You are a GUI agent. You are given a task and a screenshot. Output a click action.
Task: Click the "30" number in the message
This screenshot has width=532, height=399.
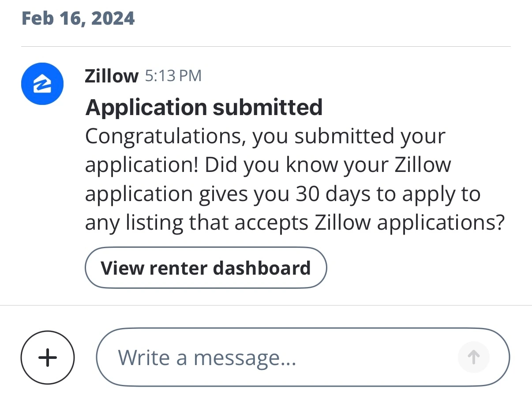click(x=307, y=194)
